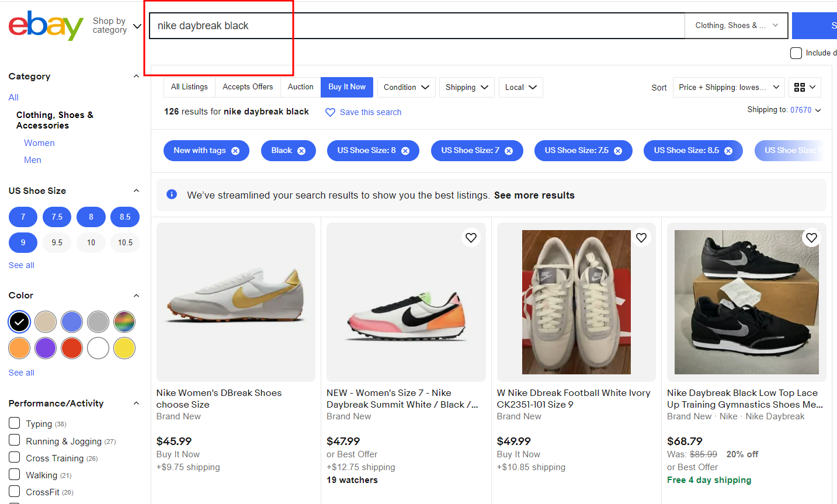Image resolution: width=837 pixels, height=504 pixels.
Task: Open the gallery view layout selector
Action: [805, 87]
